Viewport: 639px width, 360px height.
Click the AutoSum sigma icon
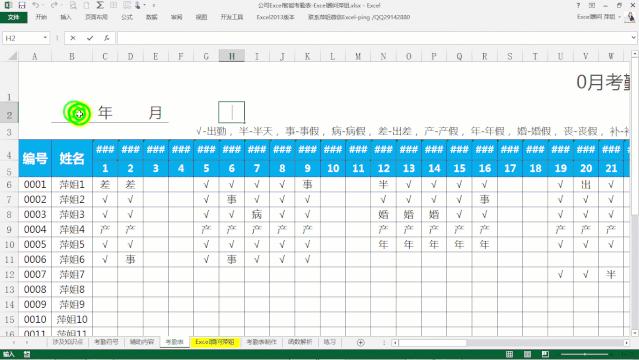click(100, 5)
